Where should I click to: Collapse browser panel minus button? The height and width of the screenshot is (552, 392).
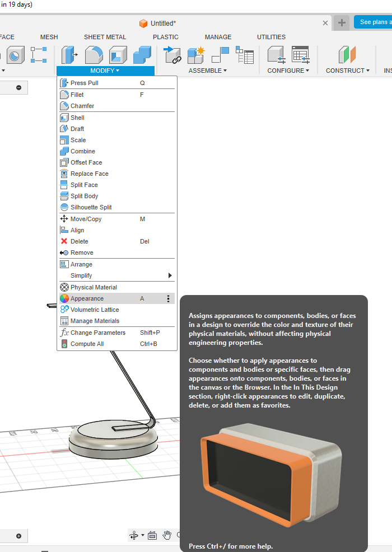pyautogui.click(x=18, y=88)
